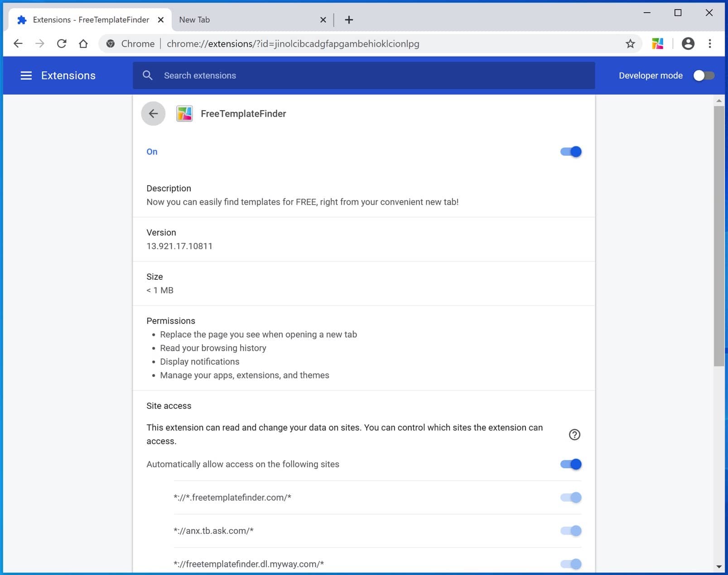This screenshot has width=728, height=575.
Task: Reload the current page
Action: pos(62,43)
